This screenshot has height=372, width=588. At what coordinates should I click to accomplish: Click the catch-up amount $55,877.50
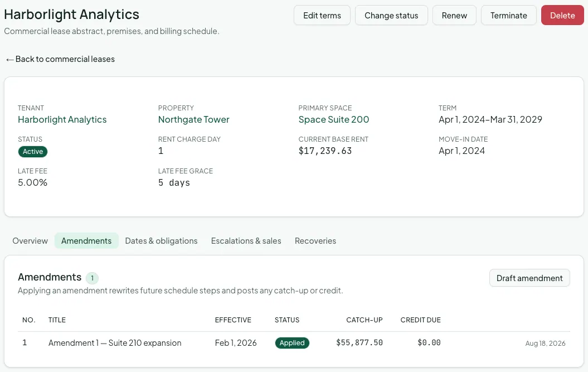[x=359, y=343]
